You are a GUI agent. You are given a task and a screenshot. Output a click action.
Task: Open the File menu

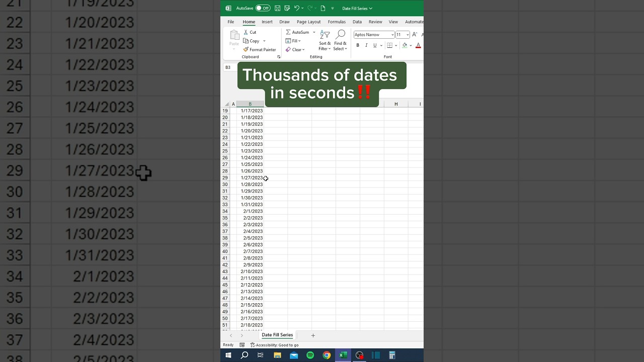click(231, 22)
